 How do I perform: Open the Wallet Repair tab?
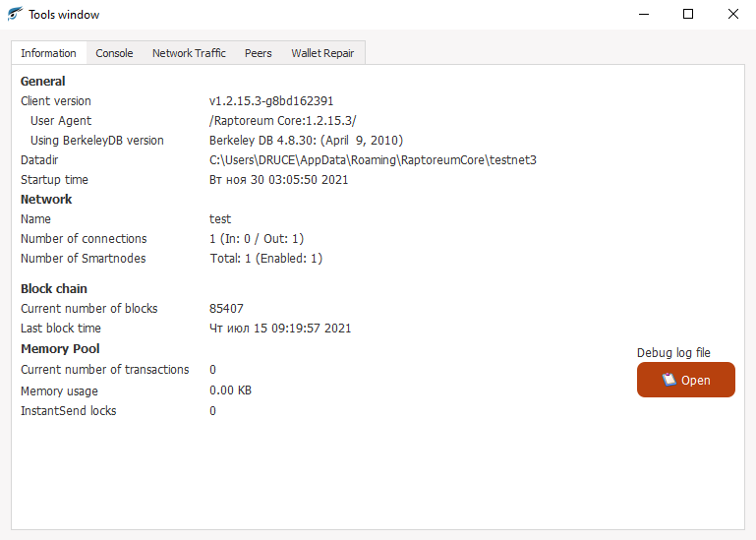point(322,53)
